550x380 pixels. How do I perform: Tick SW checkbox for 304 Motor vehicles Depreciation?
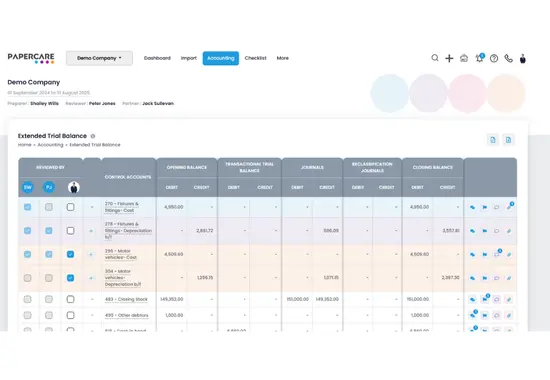(27, 278)
